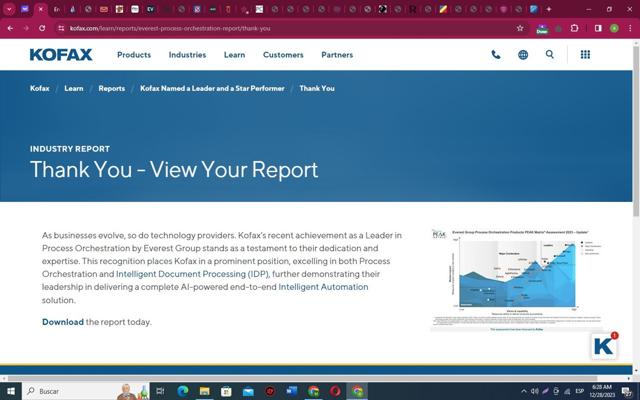Open the Learn navigation menu
The width and height of the screenshot is (640, 400).
[x=234, y=55]
